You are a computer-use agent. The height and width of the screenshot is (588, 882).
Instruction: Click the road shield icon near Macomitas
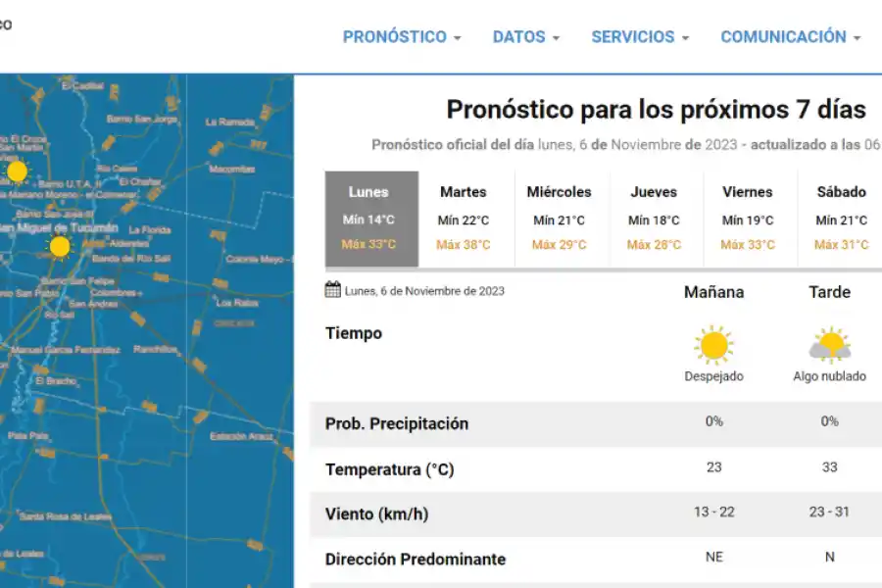[216, 148]
